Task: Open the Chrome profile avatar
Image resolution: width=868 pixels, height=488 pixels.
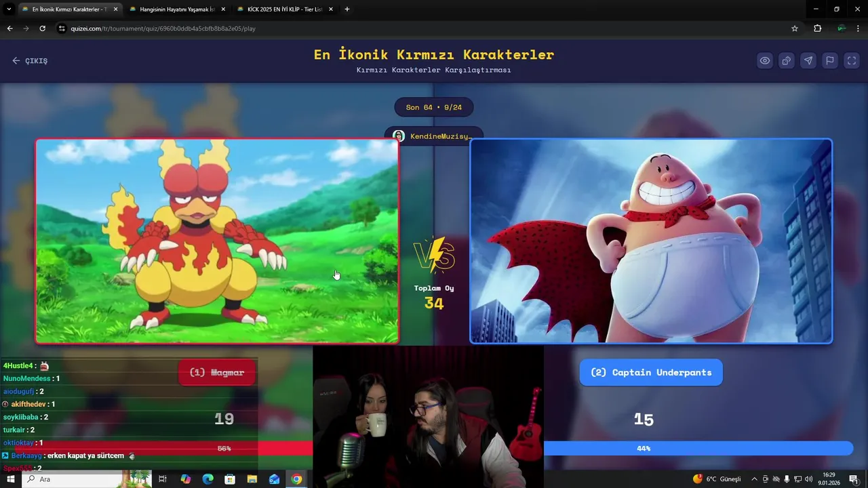Action: point(842,28)
